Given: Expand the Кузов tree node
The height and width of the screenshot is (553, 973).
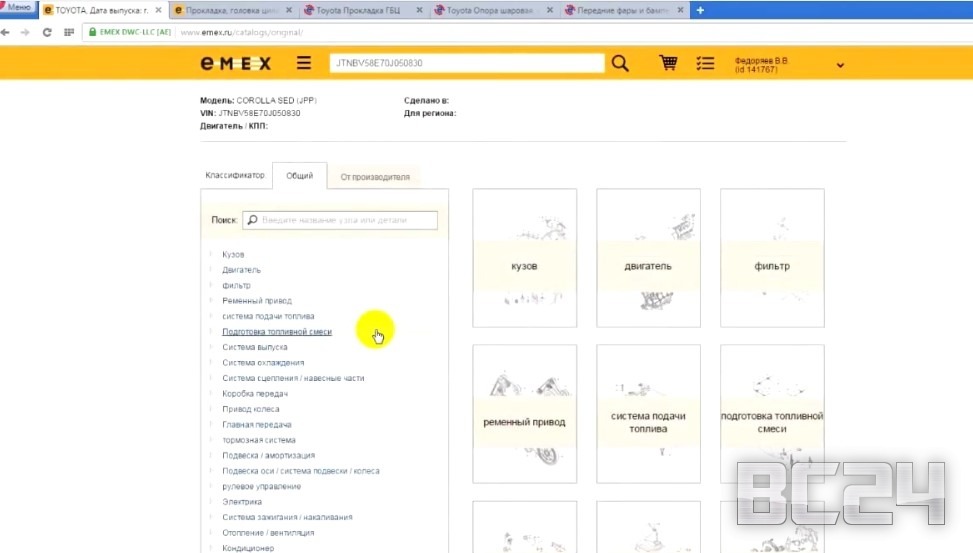Looking at the screenshot, I should tap(211, 255).
